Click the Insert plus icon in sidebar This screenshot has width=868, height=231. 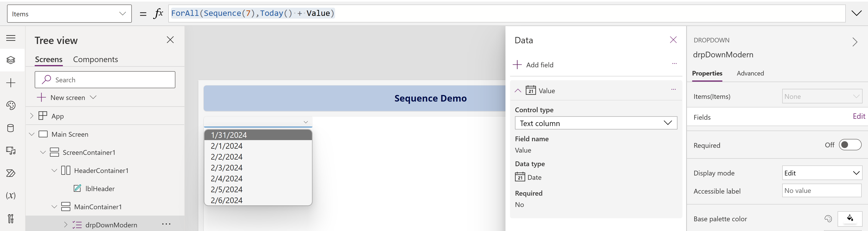(11, 83)
